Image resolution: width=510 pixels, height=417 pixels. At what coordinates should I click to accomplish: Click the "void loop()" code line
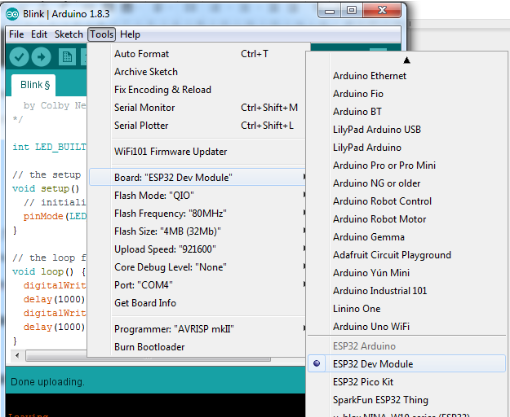(49, 272)
